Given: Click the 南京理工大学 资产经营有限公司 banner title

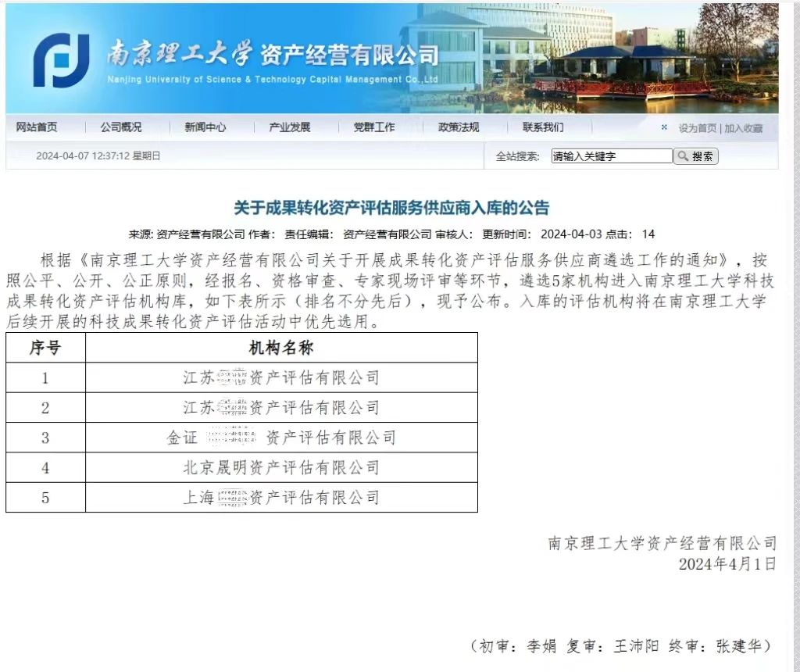Looking at the screenshot, I should point(273,54).
